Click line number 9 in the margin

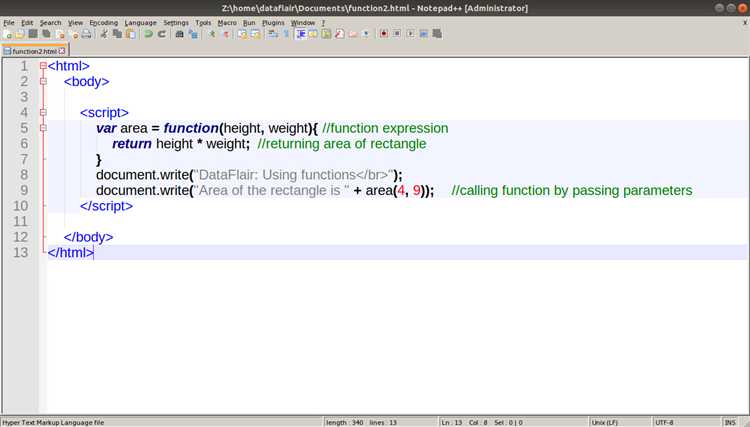tap(24, 190)
